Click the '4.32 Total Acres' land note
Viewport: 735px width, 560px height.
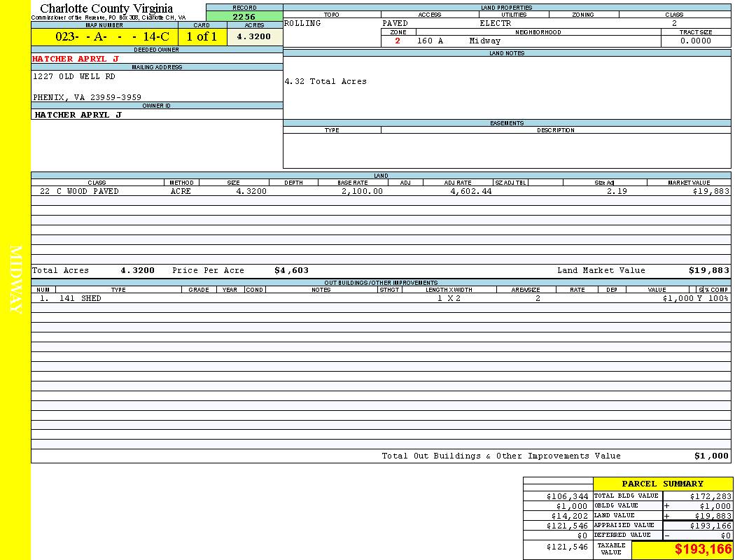325,82
